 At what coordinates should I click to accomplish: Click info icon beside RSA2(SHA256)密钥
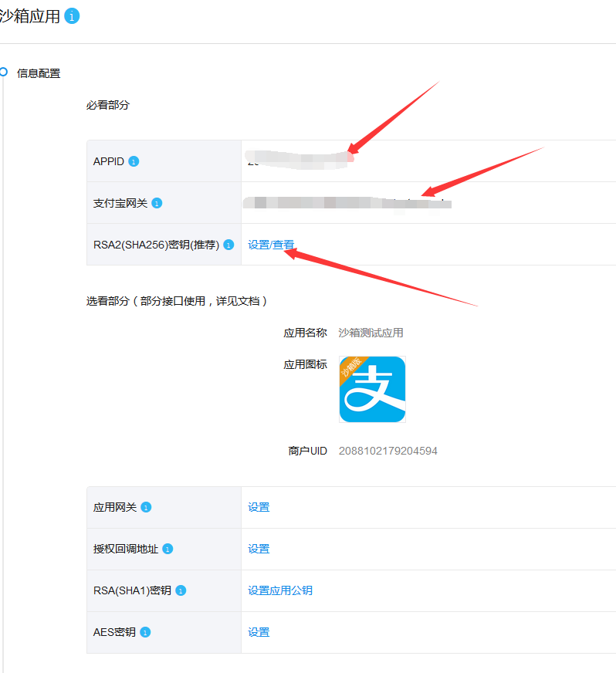coord(228,245)
